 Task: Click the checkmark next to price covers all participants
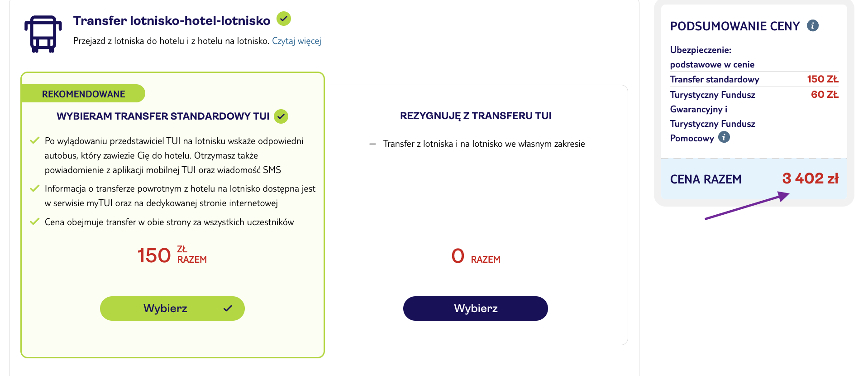(x=35, y=222)
